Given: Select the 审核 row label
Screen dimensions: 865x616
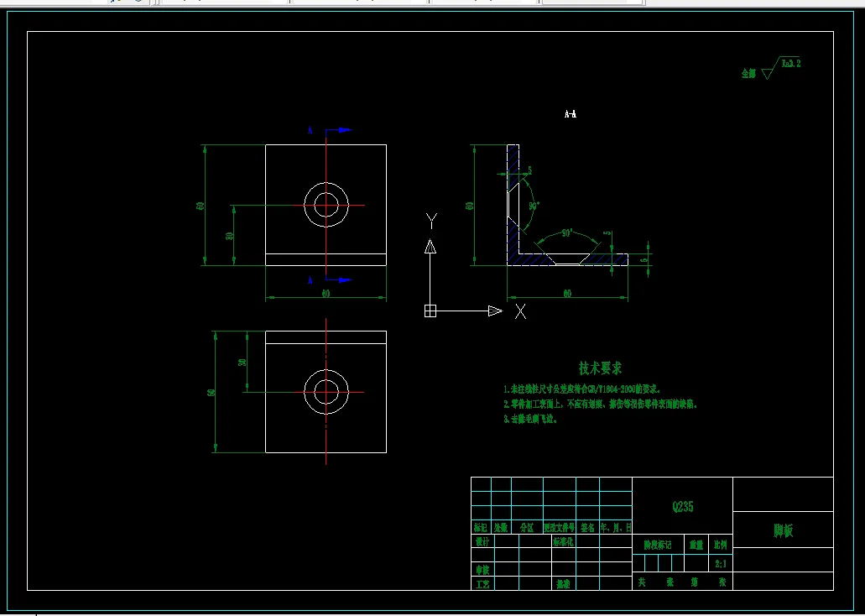Looking at the screenshot, I should pos(482,570).
